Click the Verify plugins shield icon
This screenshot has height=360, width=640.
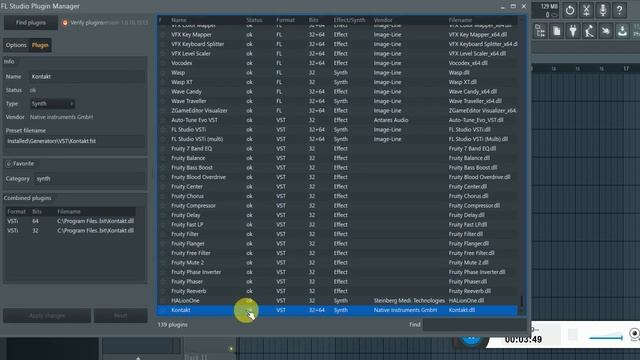tap(65, 23)
